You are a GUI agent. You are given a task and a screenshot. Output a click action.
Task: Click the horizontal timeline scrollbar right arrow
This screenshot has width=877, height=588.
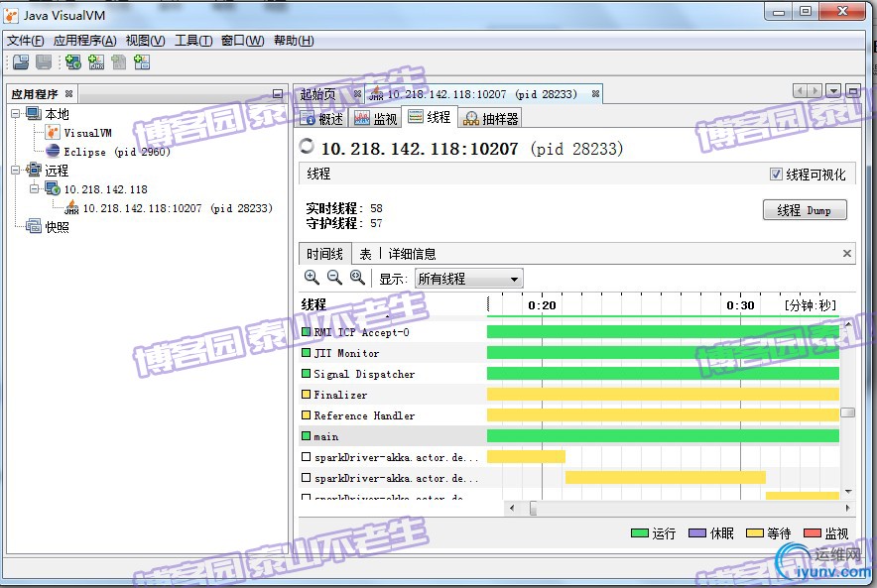point(848,508)
